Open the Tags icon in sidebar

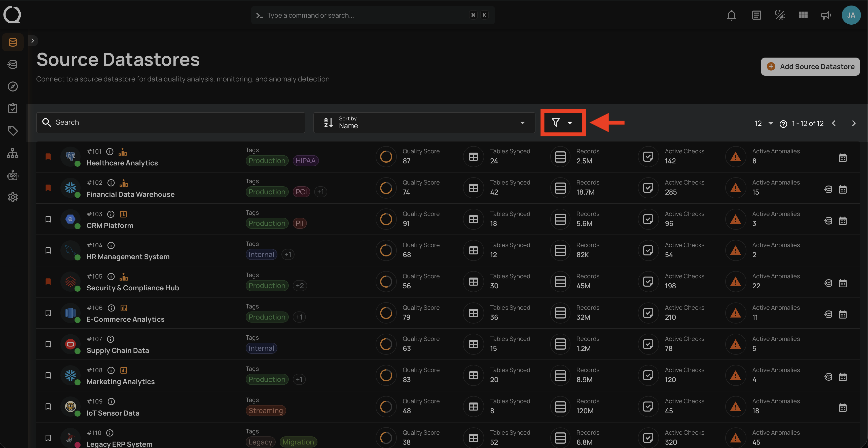pyautogui.click(x=13, y=130)
